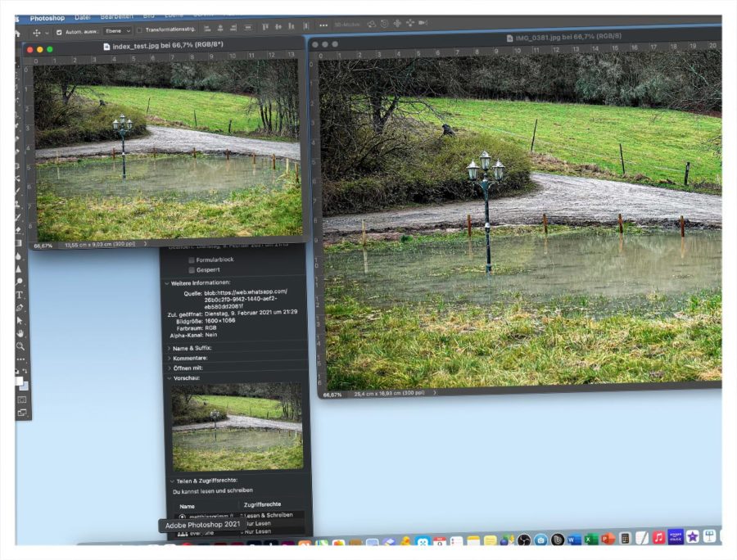Toggle the Autom. ausw. checkbox
Image resolution: width=737 pixels, height=560 pixels.
coord(59,33)
